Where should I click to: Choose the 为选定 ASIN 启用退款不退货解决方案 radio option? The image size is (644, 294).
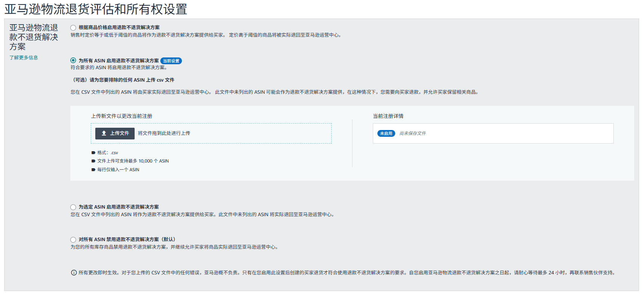point(73,207)
